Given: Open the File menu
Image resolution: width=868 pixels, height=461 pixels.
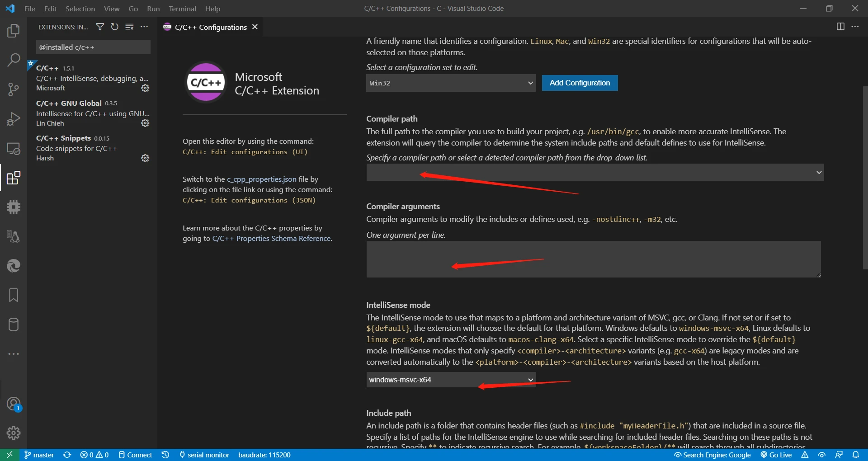Looking at the screenshot, I should coord(30,9).
